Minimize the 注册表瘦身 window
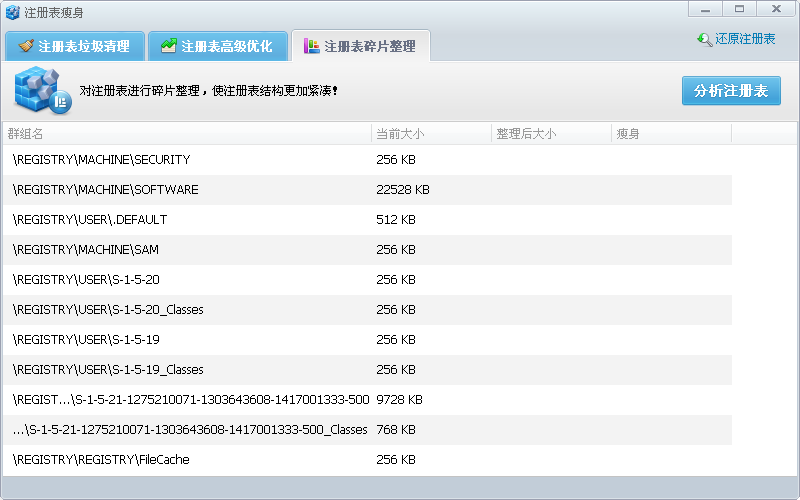The height and width of the screenshot is (500, 800). coord(705,9)
